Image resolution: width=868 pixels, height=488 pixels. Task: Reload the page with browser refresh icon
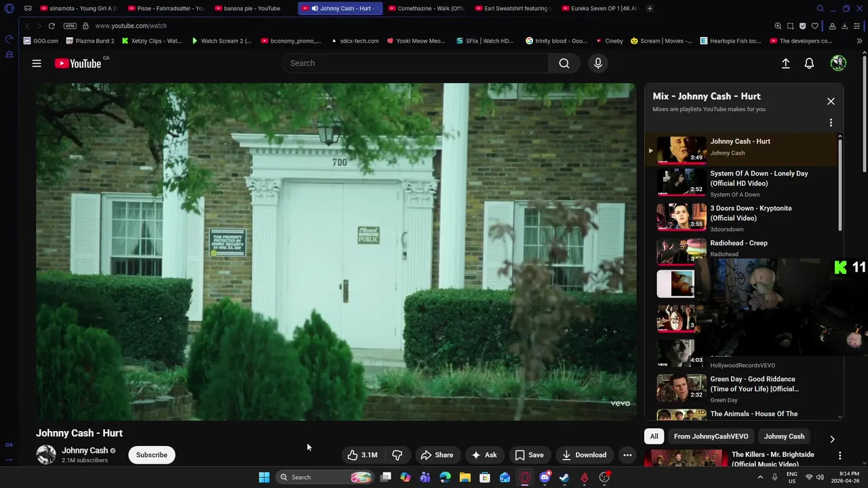click(52, 26)
